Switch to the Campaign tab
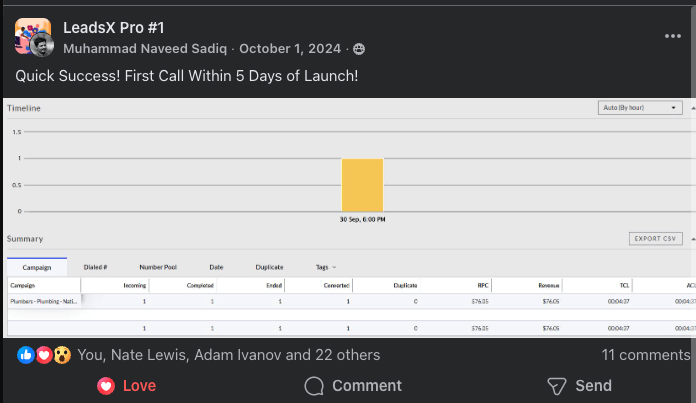This screenshot has height=403, width=696. (37, 267)
